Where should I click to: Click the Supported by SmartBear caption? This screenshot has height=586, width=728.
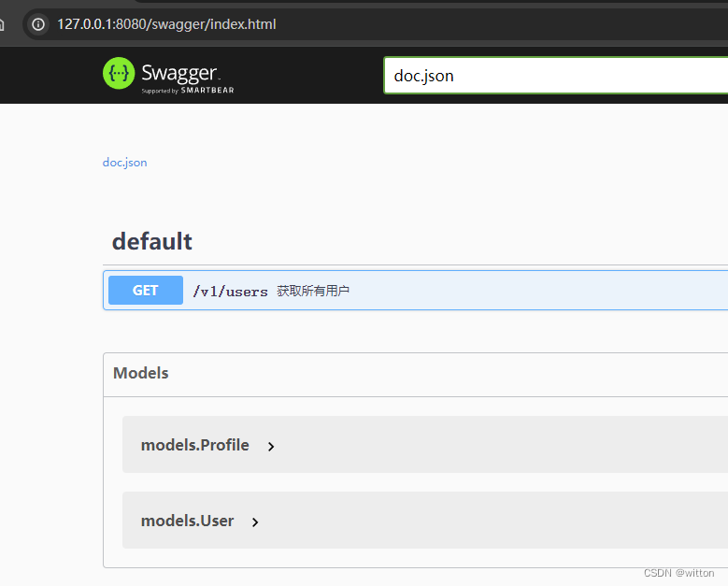(187, 91)
